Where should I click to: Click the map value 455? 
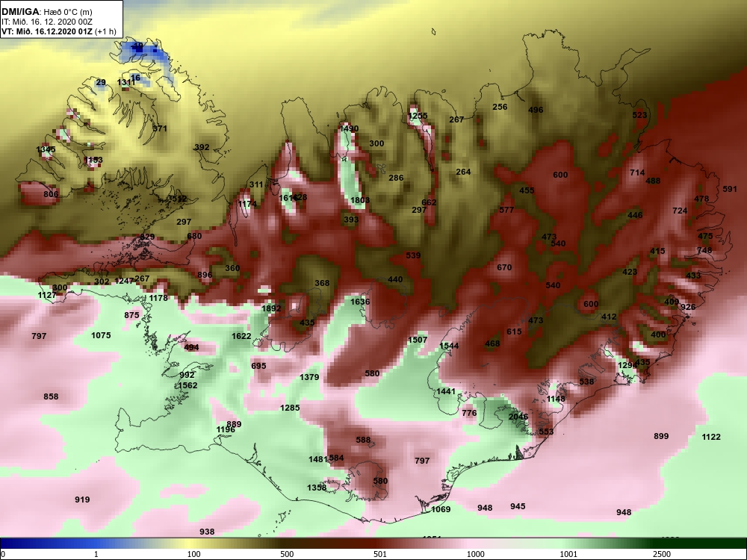[x=527, y=190]
